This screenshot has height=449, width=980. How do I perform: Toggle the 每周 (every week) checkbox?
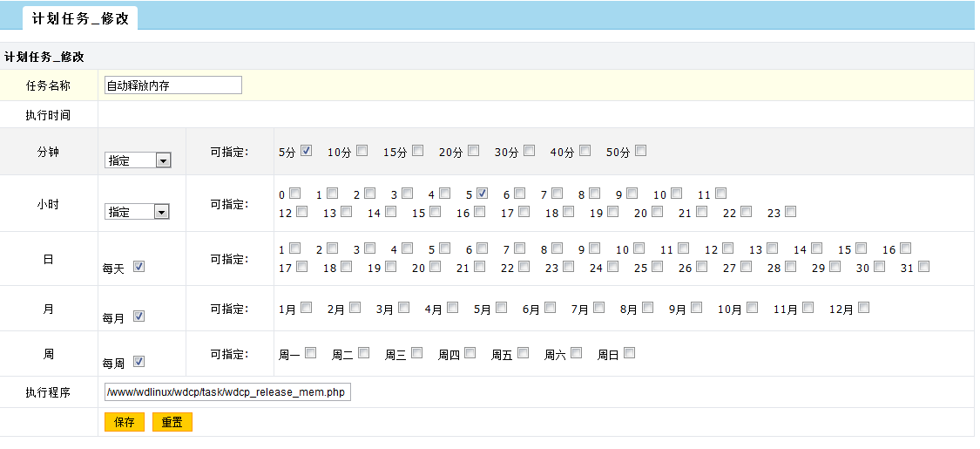139,361
